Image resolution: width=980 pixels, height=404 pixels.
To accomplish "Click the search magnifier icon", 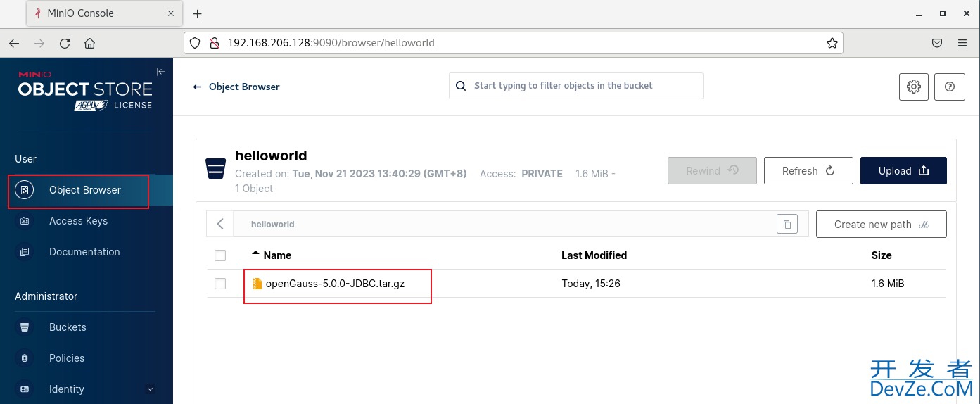I will coord(461,86).
